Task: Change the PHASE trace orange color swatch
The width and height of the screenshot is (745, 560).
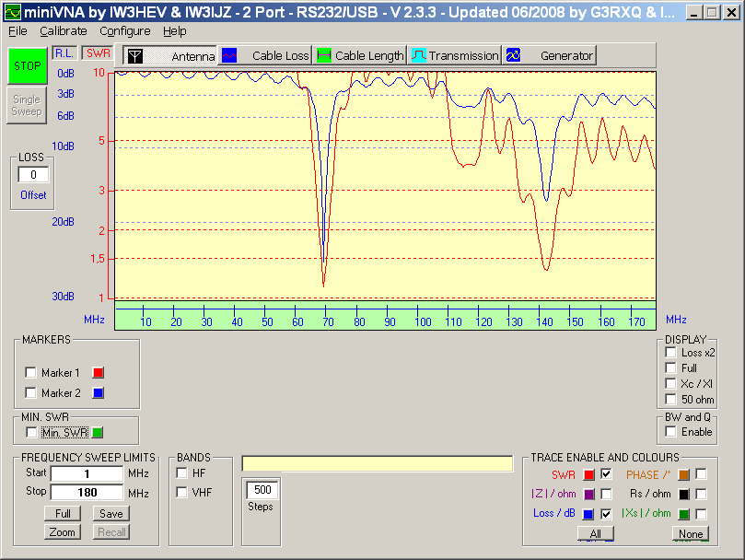Action: coord(683,475)
